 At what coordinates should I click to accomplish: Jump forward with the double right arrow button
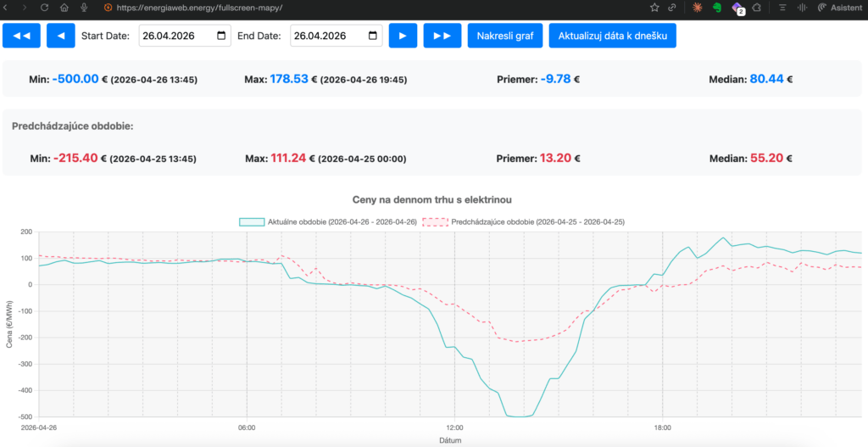click(x=442, y=36)
